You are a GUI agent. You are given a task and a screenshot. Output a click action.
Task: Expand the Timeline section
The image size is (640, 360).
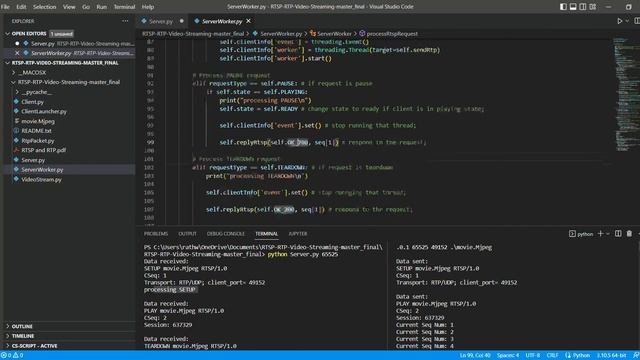click(7, 336)
